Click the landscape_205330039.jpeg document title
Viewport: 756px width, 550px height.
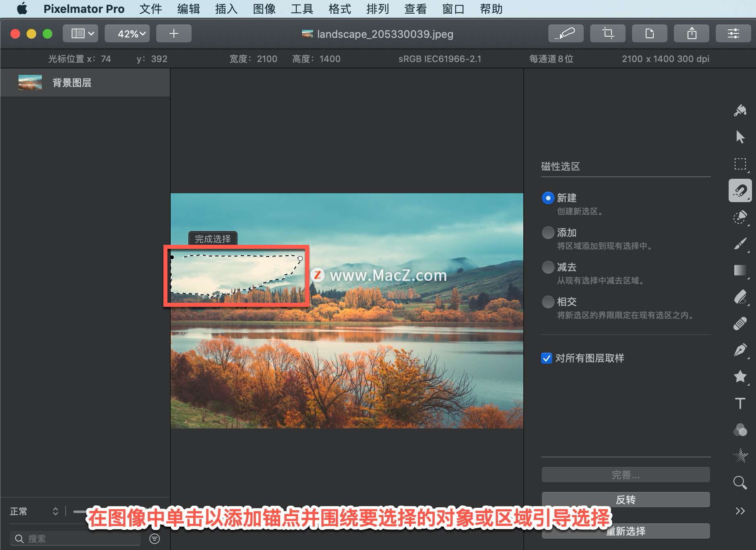tap(385, 34)
